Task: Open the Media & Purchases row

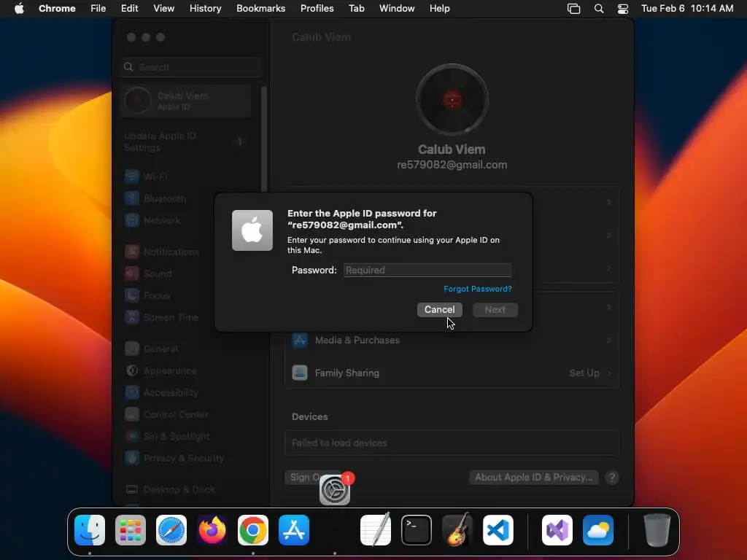Action: [x=452, y=341]
